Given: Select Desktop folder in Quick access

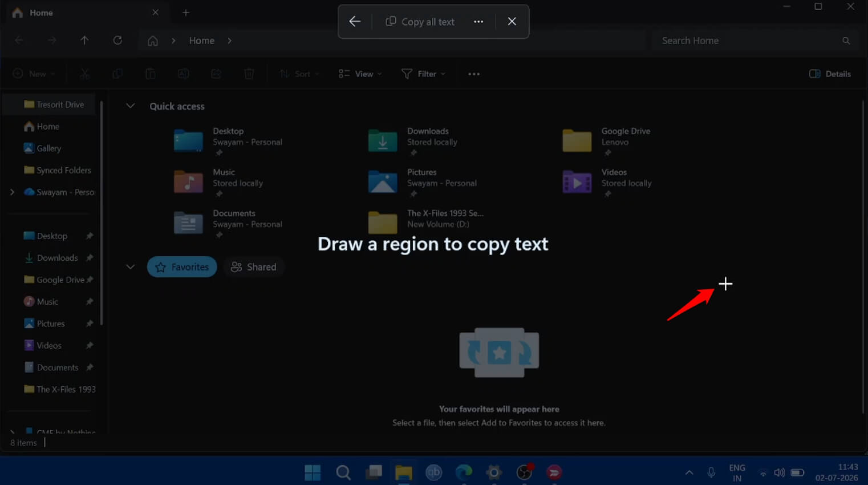Looking at the screenshot, I should coord(228,141).
